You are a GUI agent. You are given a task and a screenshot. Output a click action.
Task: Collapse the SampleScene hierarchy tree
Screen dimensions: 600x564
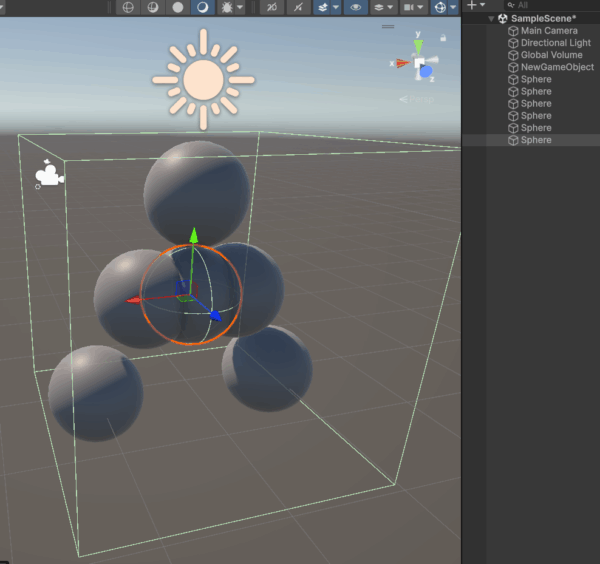coord(491,19)
